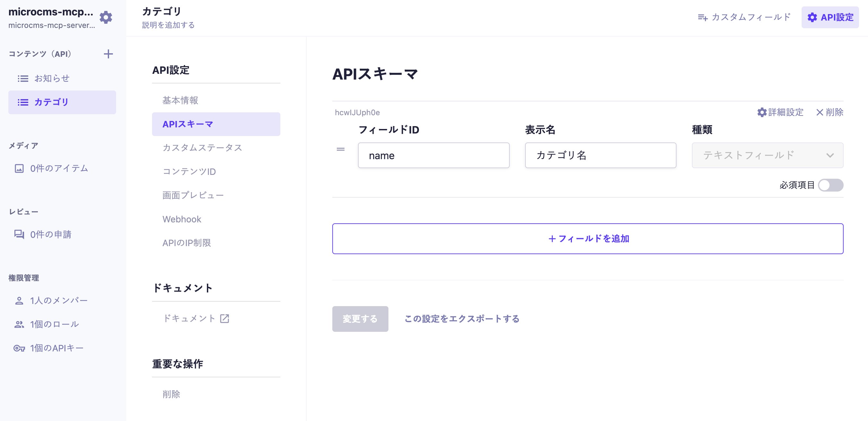
Task: Open the 0件の申請 review entry
Action: pyautogui.click(x=51, y=234)
